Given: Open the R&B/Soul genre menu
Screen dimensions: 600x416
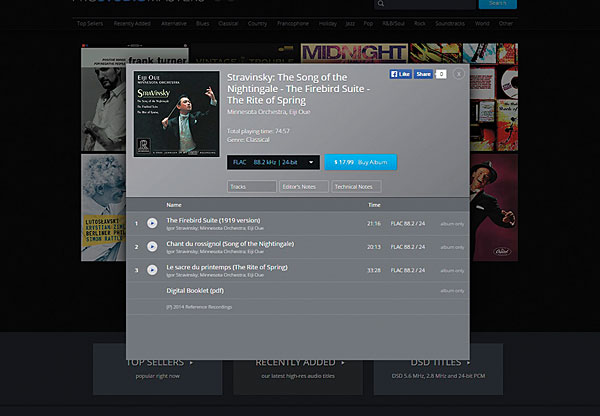Looking at the screenshot, I should point(393,23).
